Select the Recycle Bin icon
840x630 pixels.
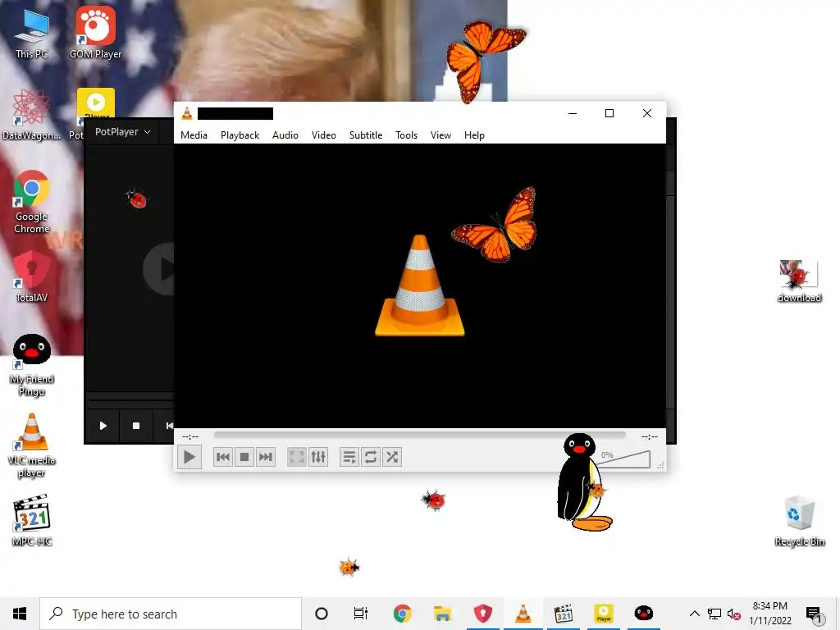[799, 521]
